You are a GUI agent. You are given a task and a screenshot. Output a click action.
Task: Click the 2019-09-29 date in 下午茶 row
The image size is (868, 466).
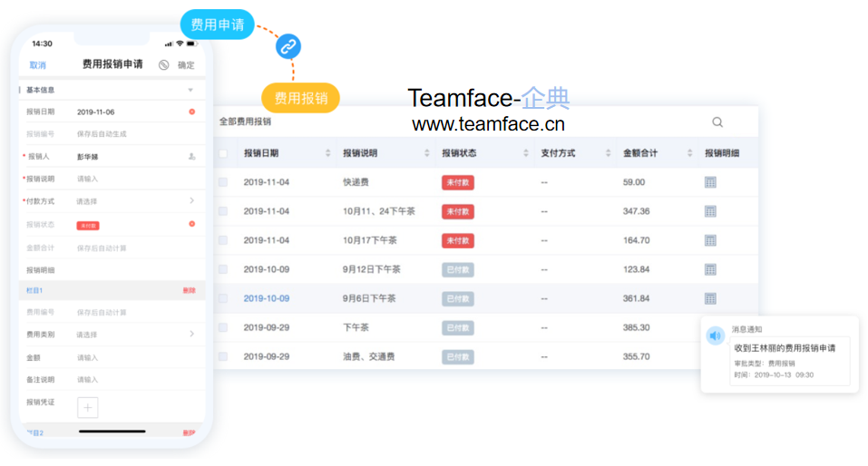pos(267,327)
